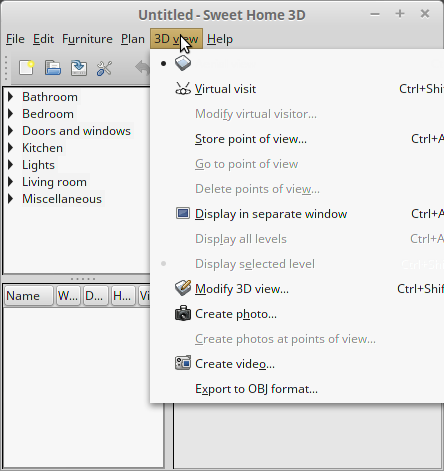Click the Open home toolbar icon
The width and height of the screenshot is (444, 471).
tap(53, 68)
